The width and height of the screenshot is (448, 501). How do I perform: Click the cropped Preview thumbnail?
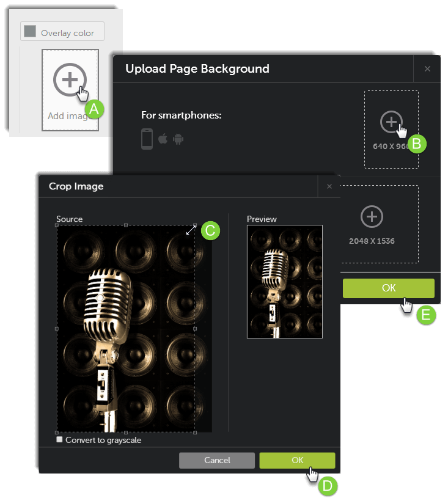pos(284,281)
